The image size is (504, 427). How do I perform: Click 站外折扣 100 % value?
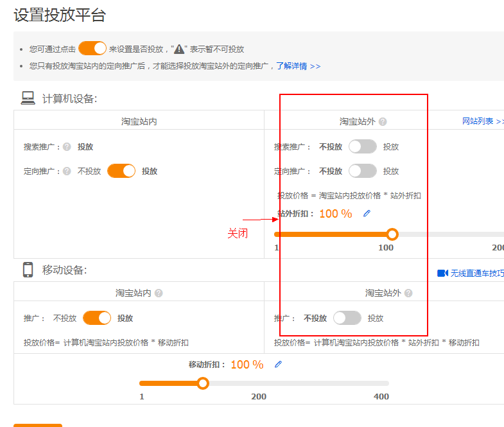tap(336, 214)
